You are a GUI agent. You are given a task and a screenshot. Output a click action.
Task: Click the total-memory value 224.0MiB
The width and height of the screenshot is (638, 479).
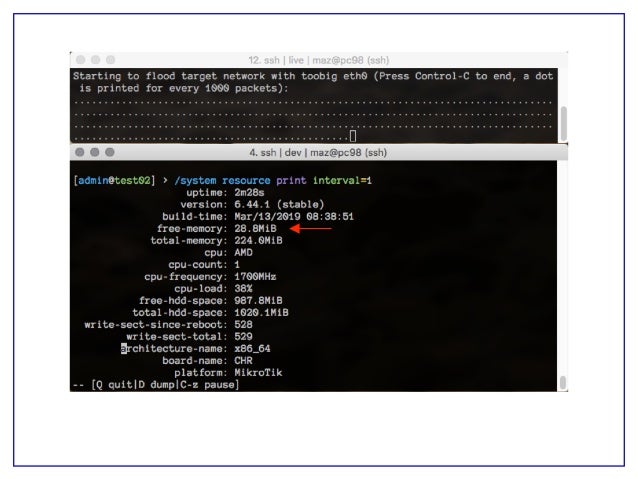[258, 241]
